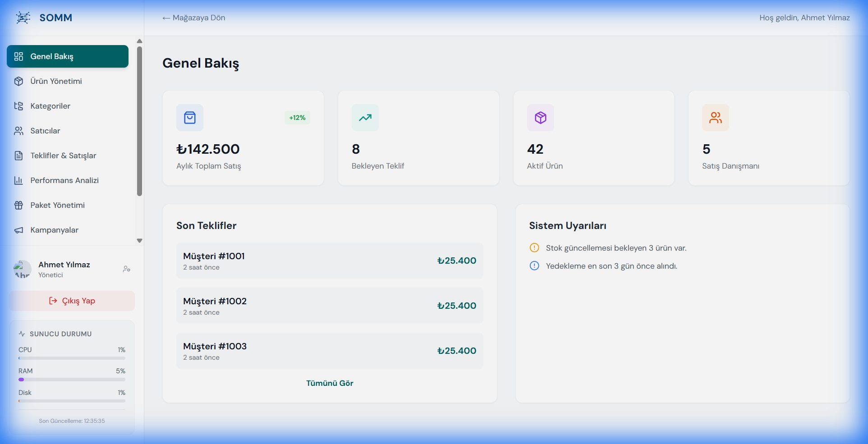
Task: Click the orange stock warning alert icon
Action: (x=534, y=248)
